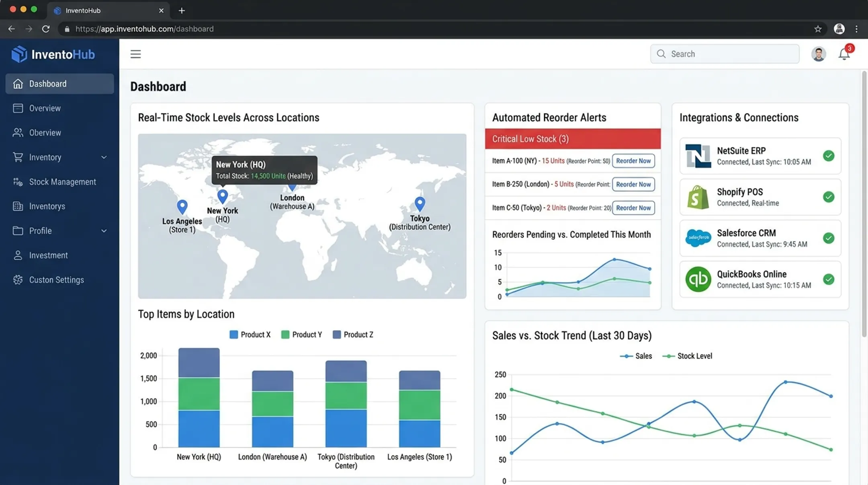Reorder Now for Item B-250 (London)

click(633, 184)
